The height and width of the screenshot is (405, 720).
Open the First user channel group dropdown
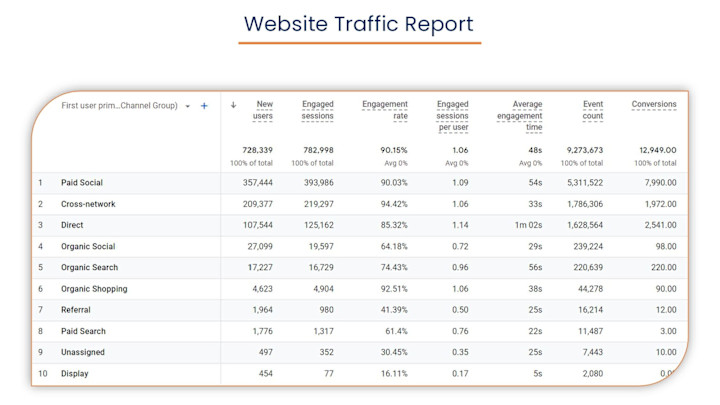(x=187, y=106)
